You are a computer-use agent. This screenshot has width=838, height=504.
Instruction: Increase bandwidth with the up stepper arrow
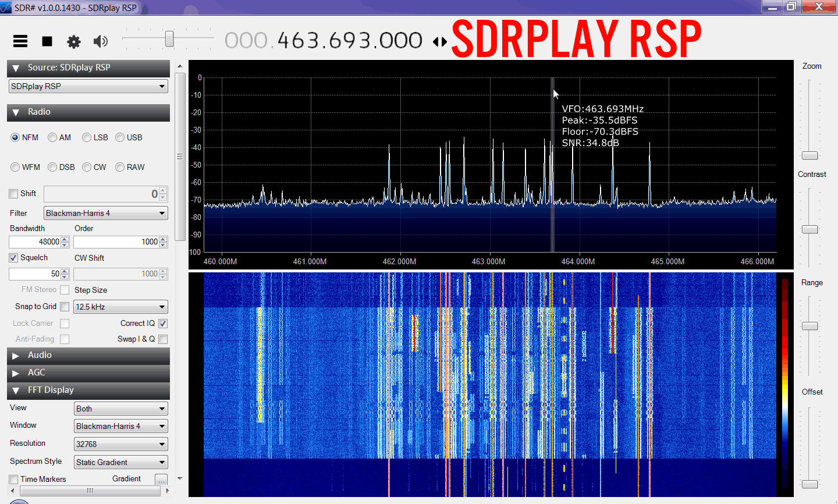(x=65, y=239)
